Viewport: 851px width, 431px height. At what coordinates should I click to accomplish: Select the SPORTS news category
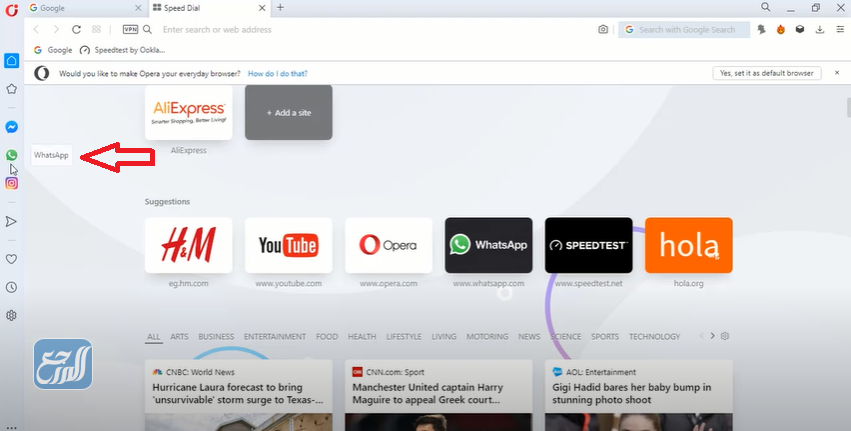pyautogui.click(x=605, y=337)
